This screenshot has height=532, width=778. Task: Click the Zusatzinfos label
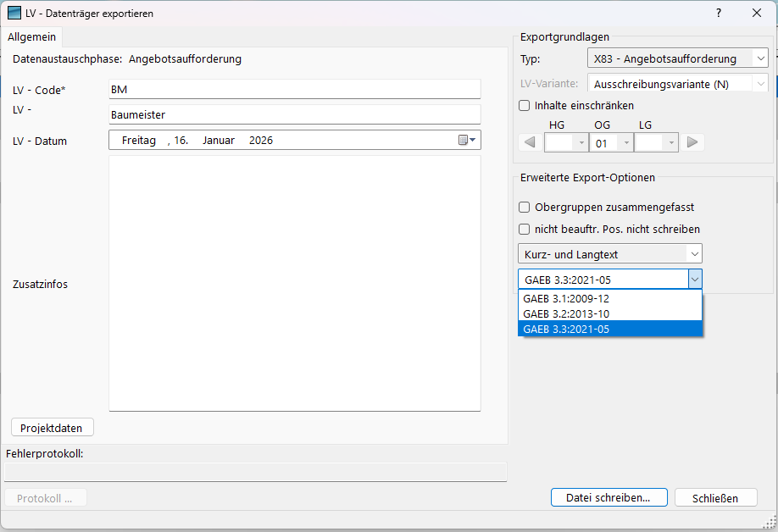pyautogui.click(x=40, y=284)
